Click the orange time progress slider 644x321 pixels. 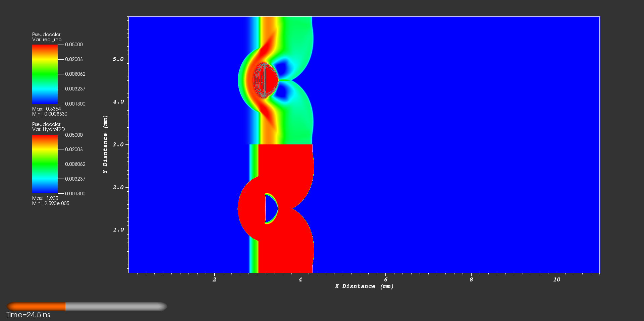pyautogui.click(x=87, y=307)
